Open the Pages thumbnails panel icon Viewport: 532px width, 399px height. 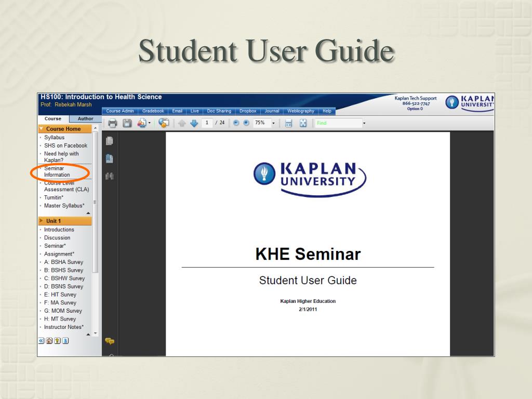[109, 141]
